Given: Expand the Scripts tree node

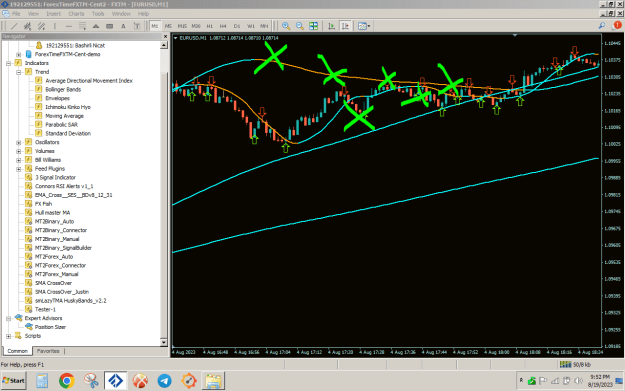Looking at the screenshot, I should (8, 336).
